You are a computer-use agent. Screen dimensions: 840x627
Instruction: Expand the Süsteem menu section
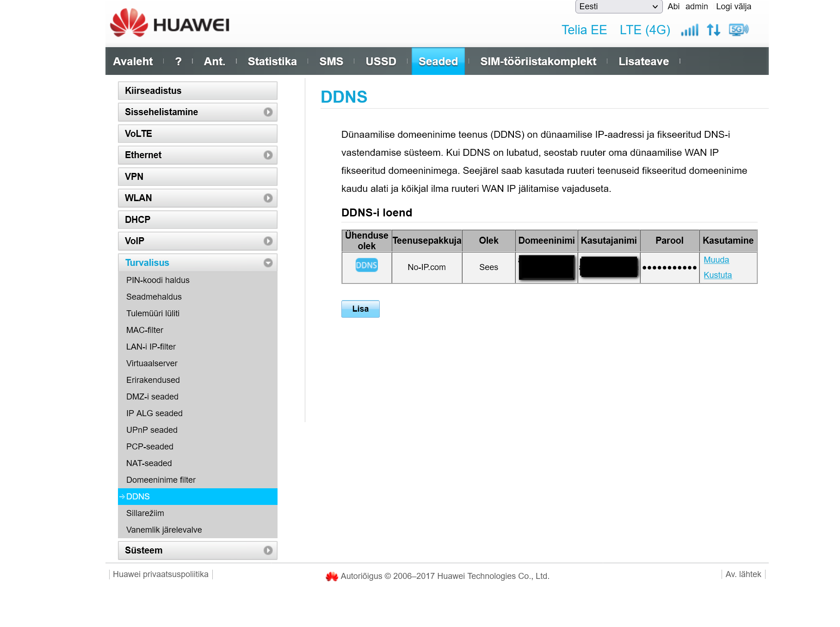coord(198,551)
